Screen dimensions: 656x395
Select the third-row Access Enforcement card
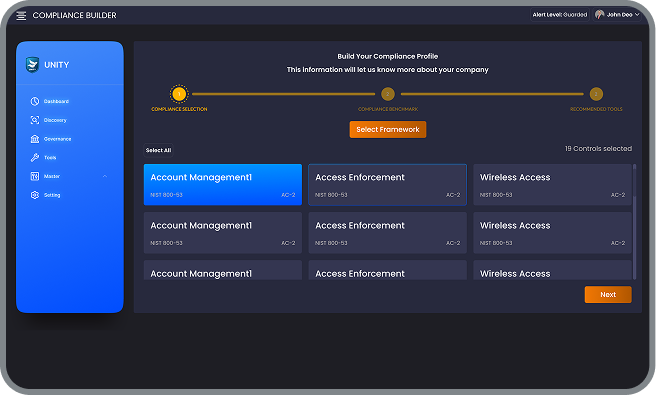pos(387,270)
